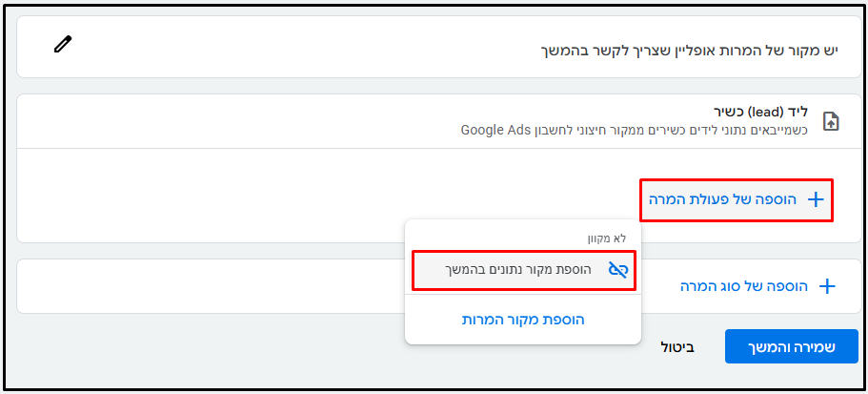Open the הוספת מקור המרות link in popup
868x394 pixels.
(523, 320)
